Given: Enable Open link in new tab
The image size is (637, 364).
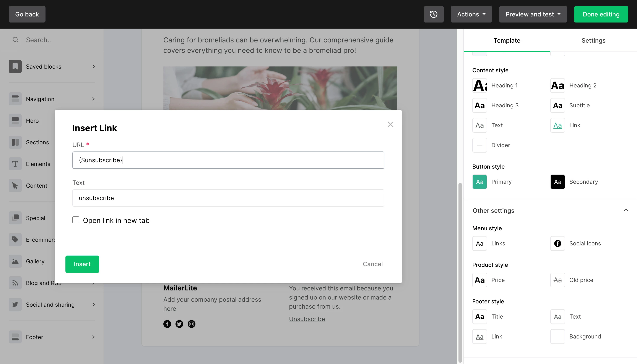Looking at the screenshot, I should pos(76,220).
